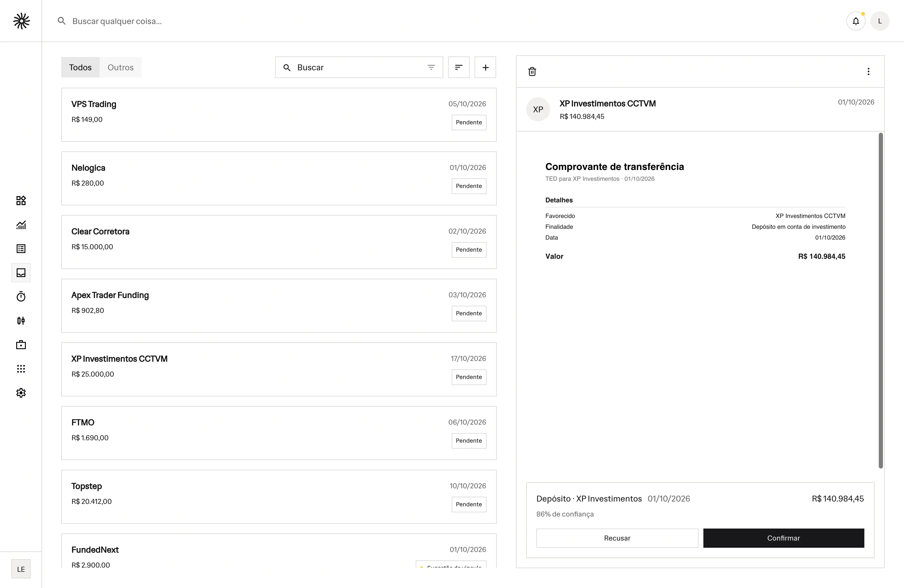
Task: Open the three-dot more options menu
Action: click(868, 71)
